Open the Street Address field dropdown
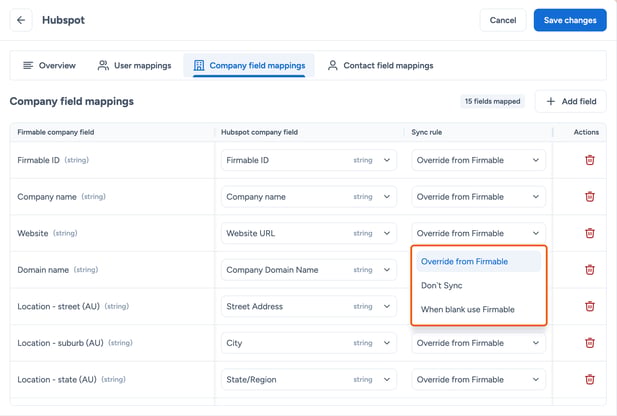Image resolution: width=617 pixels, height=416 pixels. click(x=309, y=307)
